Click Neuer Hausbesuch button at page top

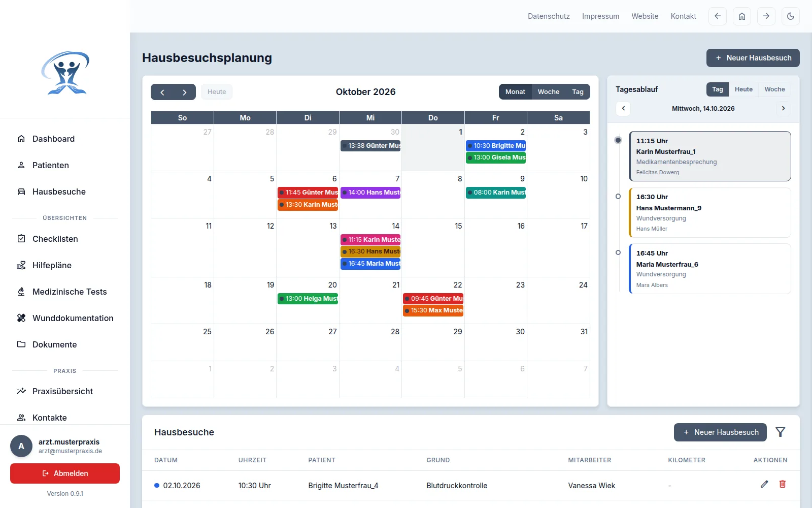click(753, 58)
